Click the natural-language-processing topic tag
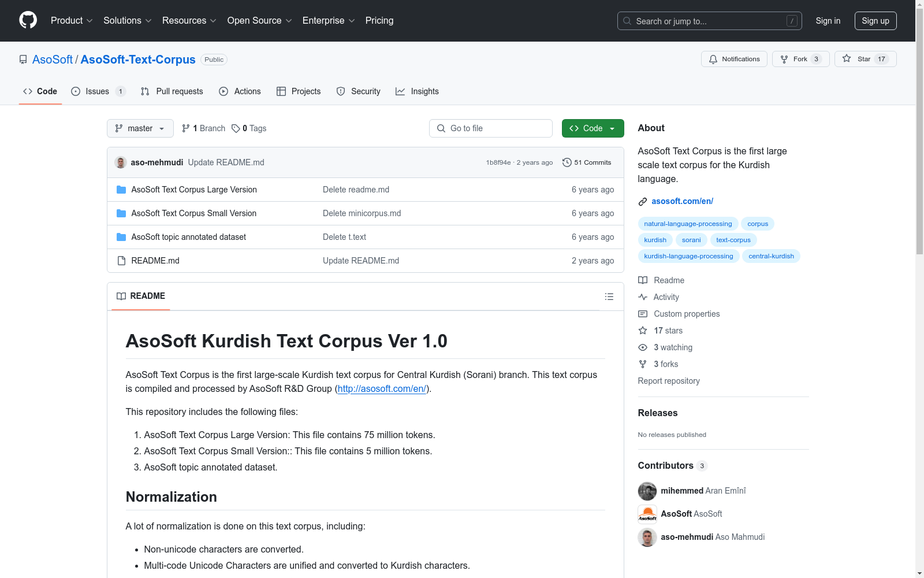 point(688,224)
